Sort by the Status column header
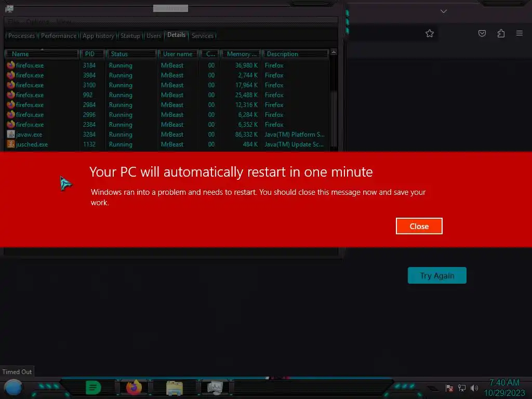 131,54
